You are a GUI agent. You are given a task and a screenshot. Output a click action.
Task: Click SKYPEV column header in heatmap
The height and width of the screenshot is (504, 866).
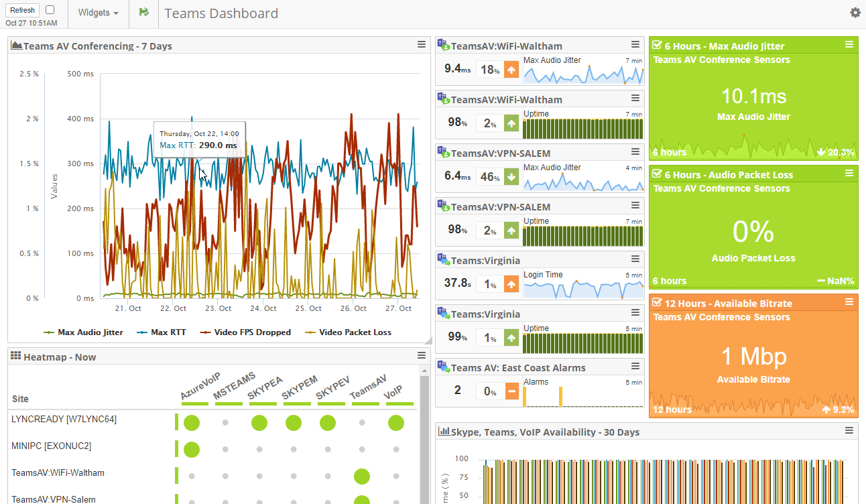point(332,387)
